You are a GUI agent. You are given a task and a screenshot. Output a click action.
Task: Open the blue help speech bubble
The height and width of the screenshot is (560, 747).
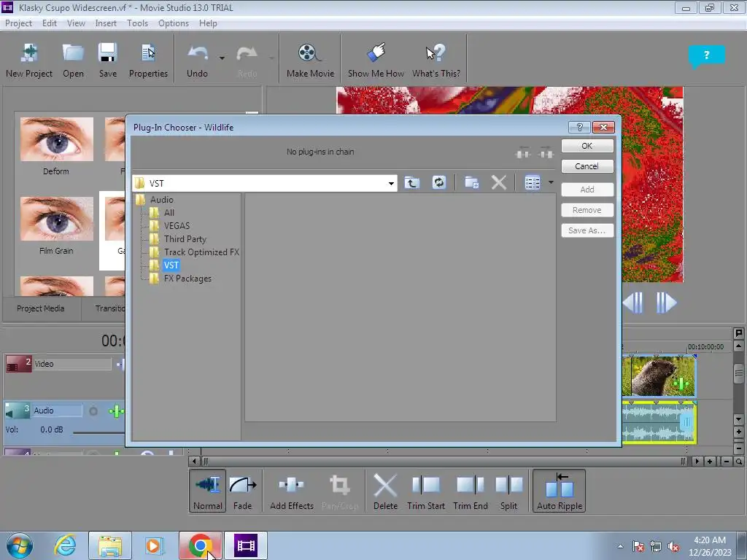[x=706, y=56]
